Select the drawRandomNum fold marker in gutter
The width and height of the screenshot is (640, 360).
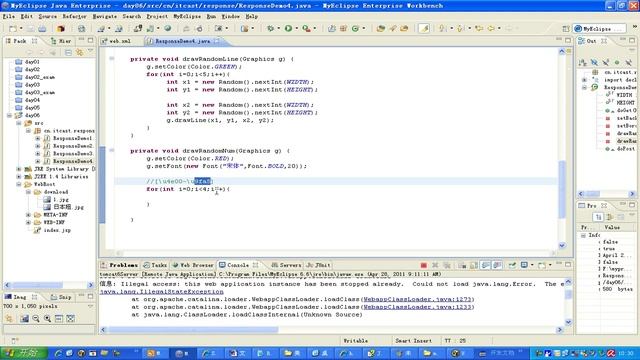[112, 151]
